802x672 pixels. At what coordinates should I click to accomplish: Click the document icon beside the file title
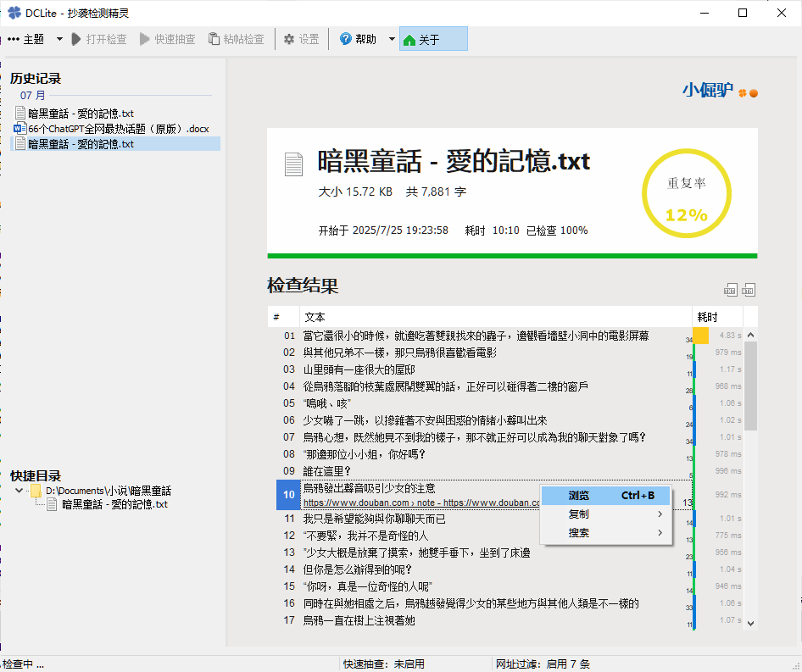point(293,164)
